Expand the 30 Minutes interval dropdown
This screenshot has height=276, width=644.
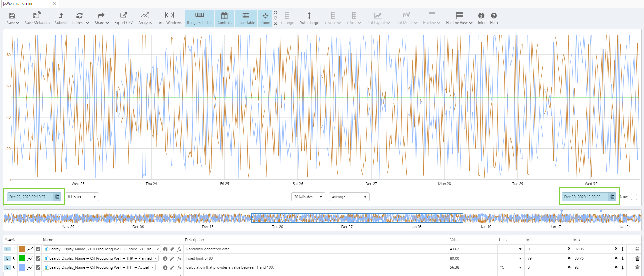(308, 197)
